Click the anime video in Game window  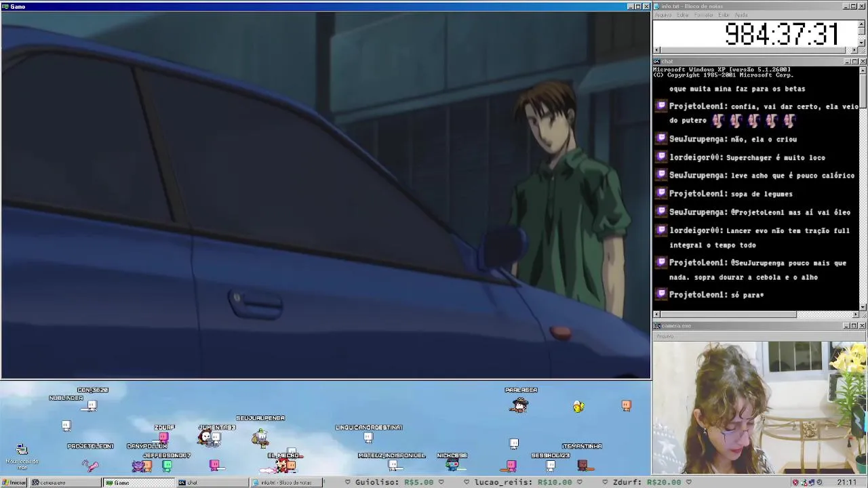(325, 195)
